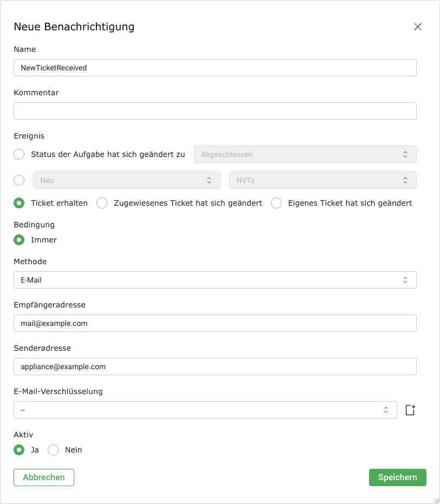Set Aktiv to Ja
The width and height of the screenshot is (440, 504).
pos(19,450)
